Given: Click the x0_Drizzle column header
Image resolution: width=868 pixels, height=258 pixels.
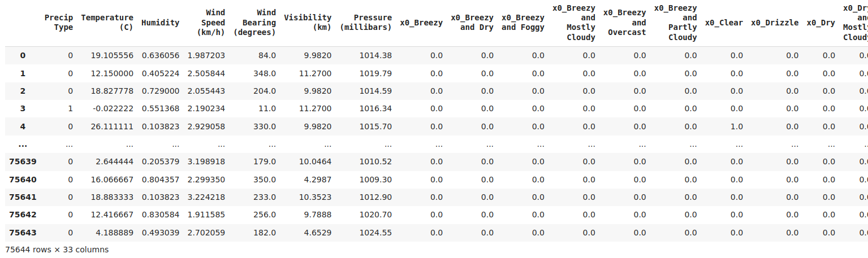Looking at the screenshot, I should (x=775, y=23).
